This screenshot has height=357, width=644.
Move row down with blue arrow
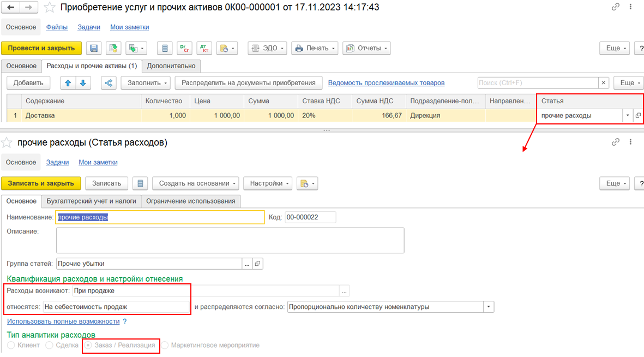pyautogui.click(x=83, y=83)
